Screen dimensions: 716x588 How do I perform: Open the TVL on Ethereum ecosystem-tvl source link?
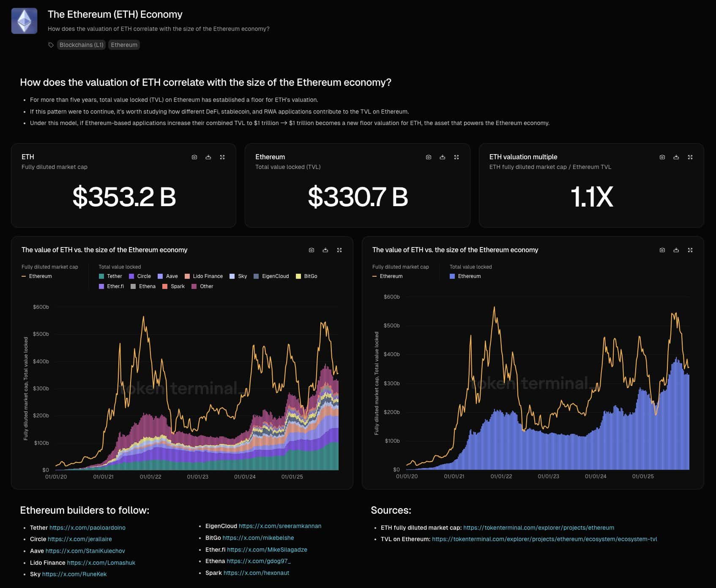545,539
